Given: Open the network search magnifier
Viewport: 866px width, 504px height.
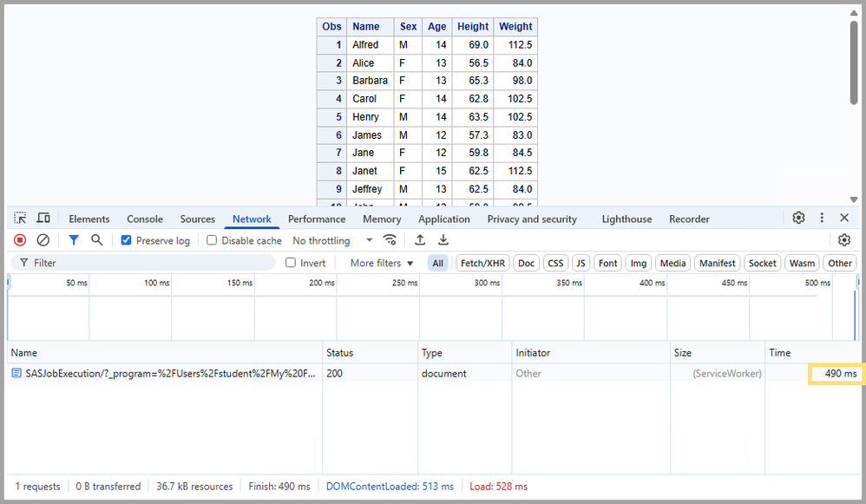Looking at the screenshot, I should (x=97, y=240).
